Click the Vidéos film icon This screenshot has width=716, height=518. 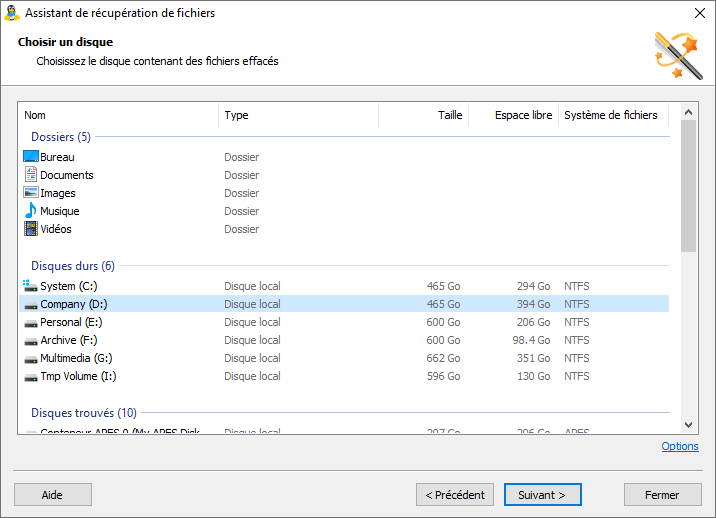[x=31, y=228]
